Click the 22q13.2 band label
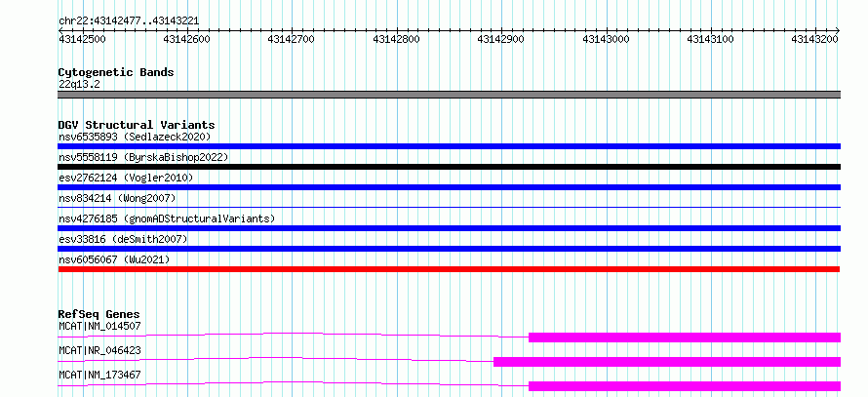 [x=79, y=85]
